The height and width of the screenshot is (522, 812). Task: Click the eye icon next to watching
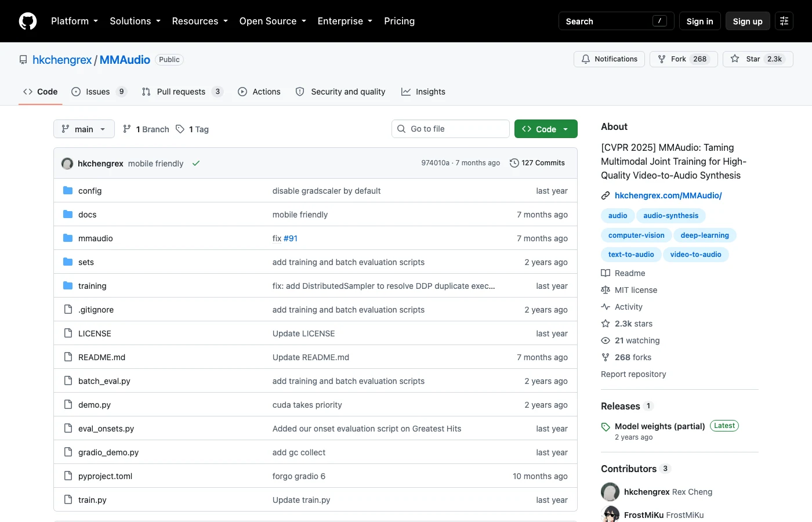(x=606, y=340)
